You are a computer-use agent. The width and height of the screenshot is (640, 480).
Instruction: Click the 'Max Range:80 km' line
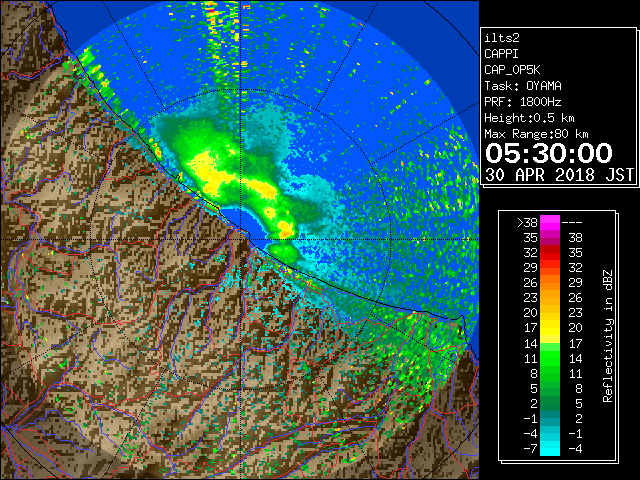click(536, 134)
